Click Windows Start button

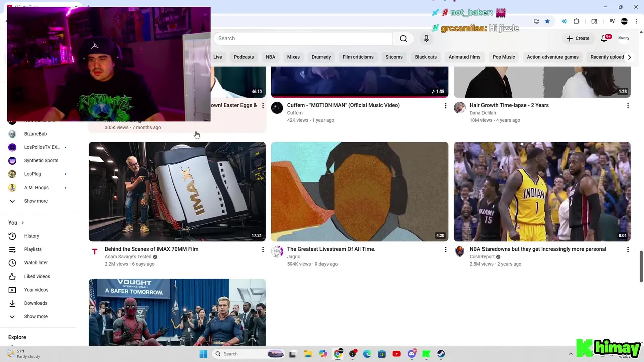click(x=203, y=354)
